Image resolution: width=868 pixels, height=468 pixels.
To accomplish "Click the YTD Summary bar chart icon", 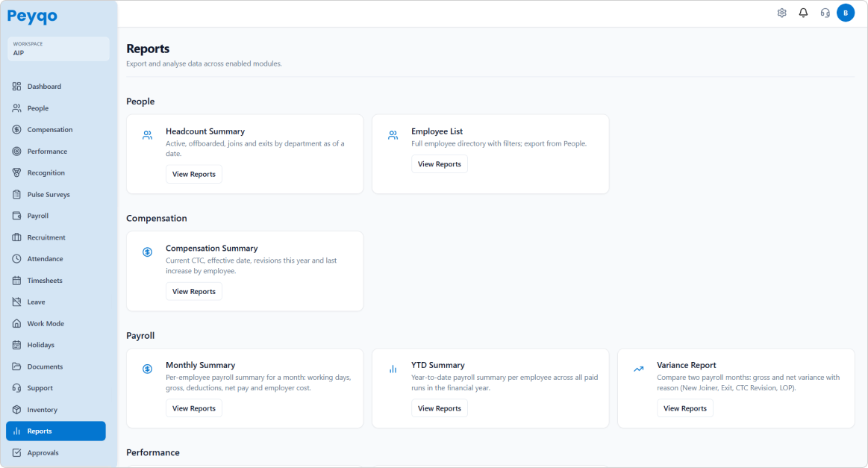I will click(393, 369).
